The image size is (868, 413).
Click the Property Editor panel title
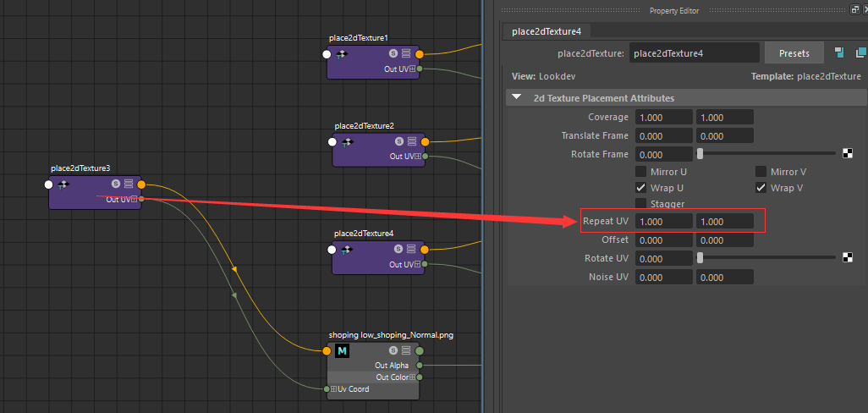[x=673, y=10]
